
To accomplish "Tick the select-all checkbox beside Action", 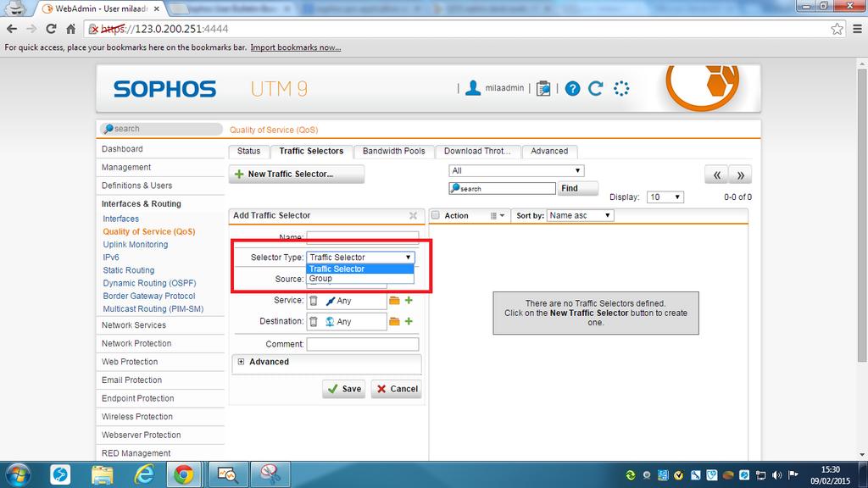I will coord(436,215).
